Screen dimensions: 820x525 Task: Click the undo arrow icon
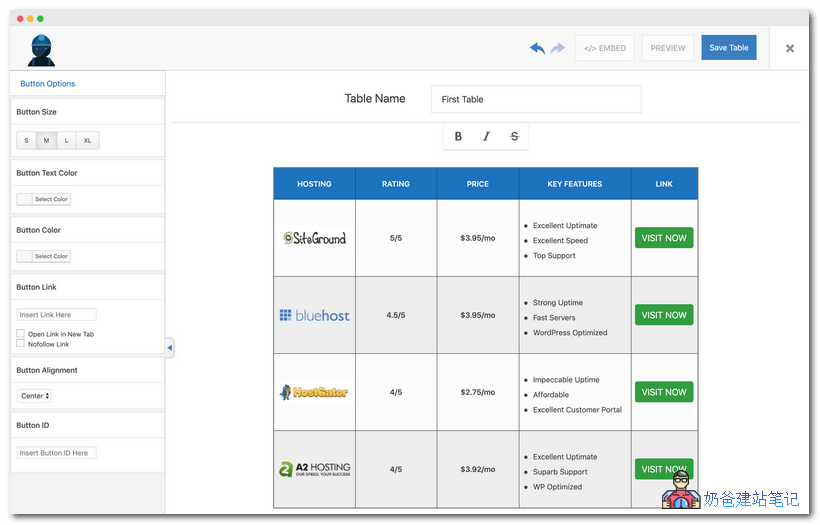[x=537, y=48]
